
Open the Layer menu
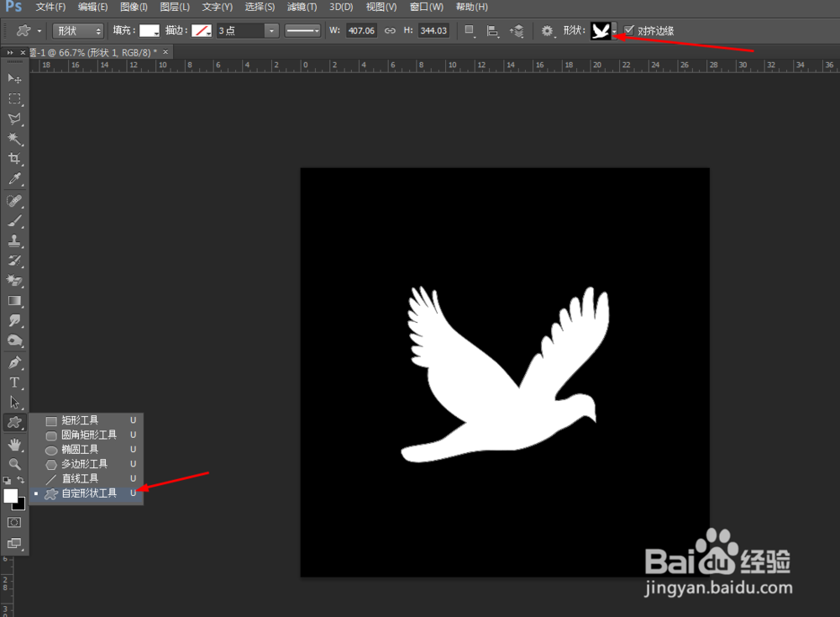pyautogui.click(x=175, y=7)
